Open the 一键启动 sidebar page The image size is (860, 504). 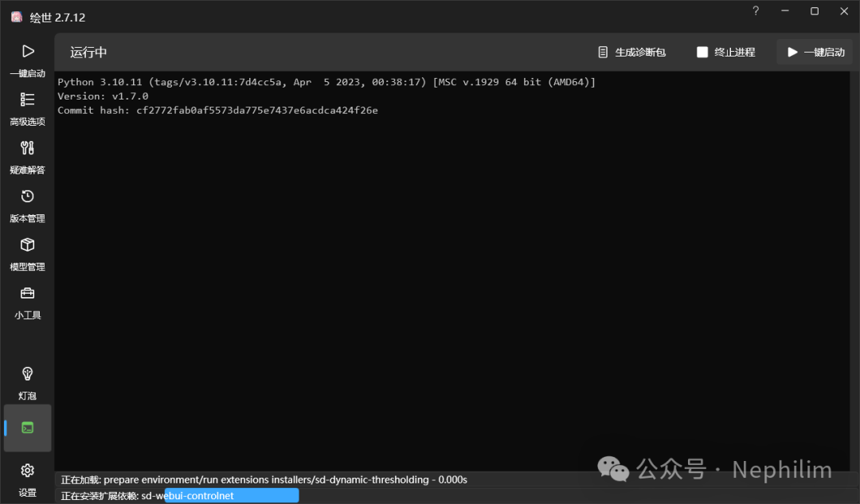click(27, 61)
